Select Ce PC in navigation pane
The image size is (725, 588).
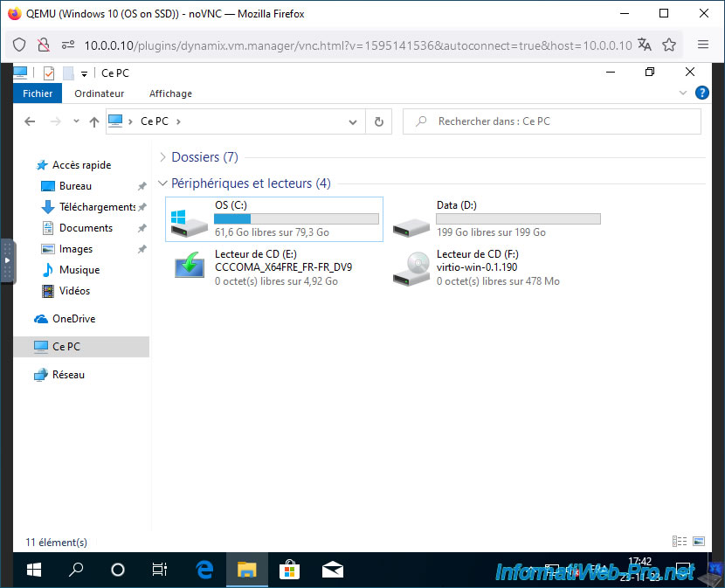(81, 347)
